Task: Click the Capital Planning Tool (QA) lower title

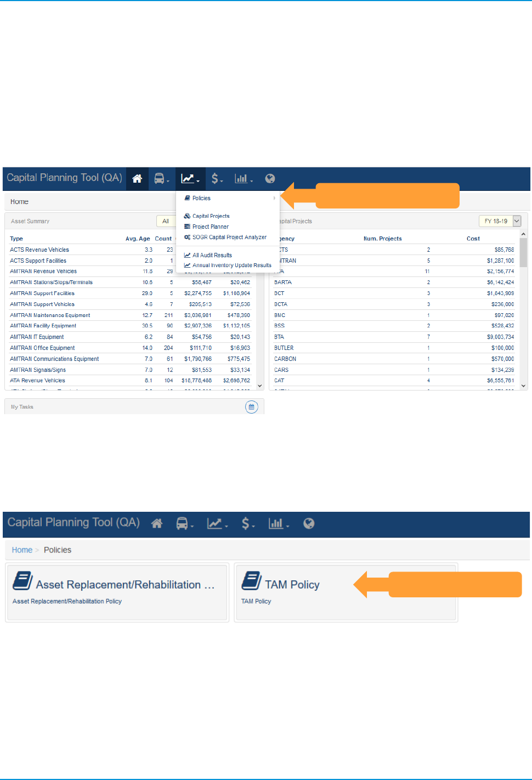Action: pos(73,522)
